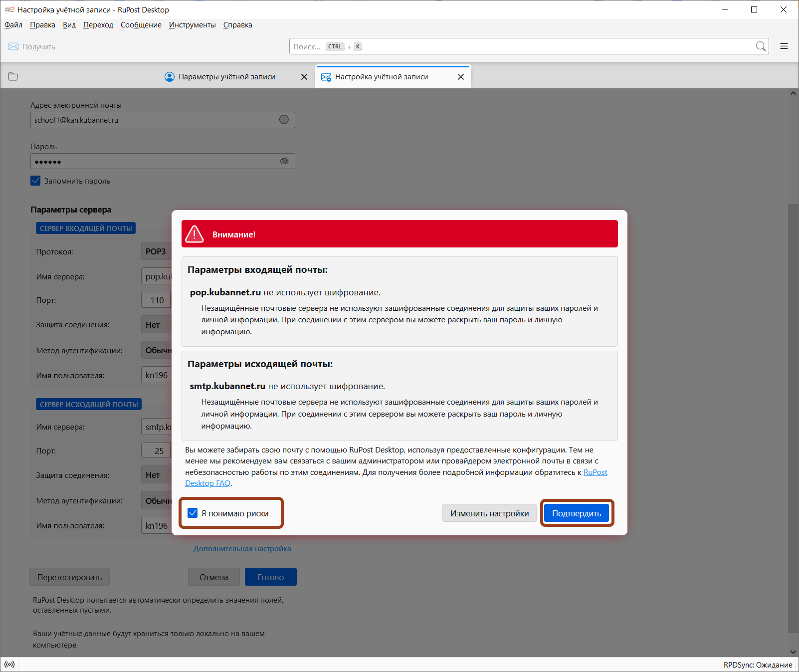The image size is (799, 672).
Task: Click the folder pane icon
Action: pyautogui.click(x=13, y=76)
